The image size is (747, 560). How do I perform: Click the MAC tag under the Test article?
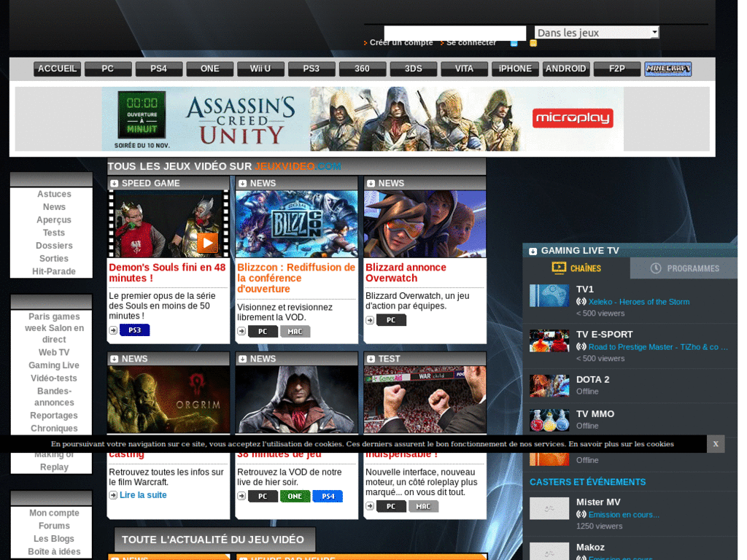[x=424, y=506]
